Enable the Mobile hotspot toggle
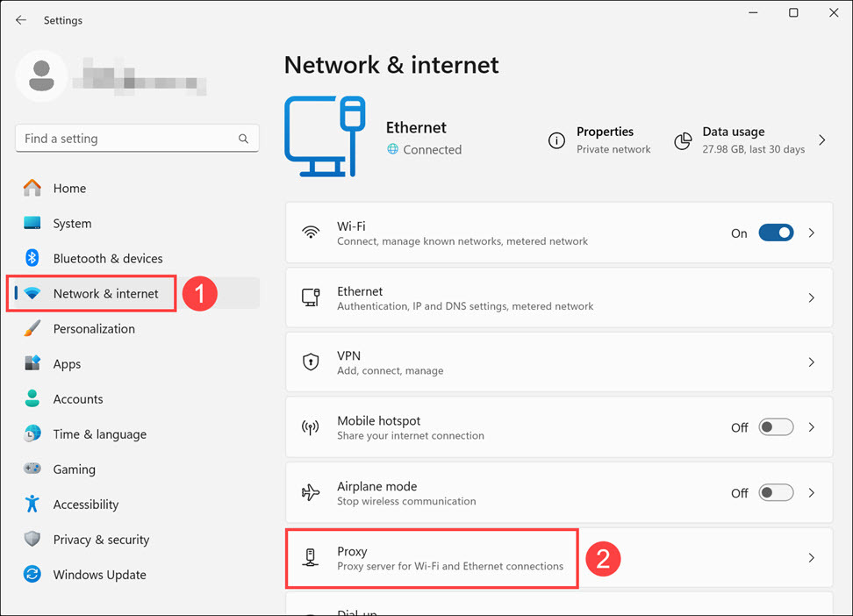Screen dimensions: 853x616 (776, 427)
